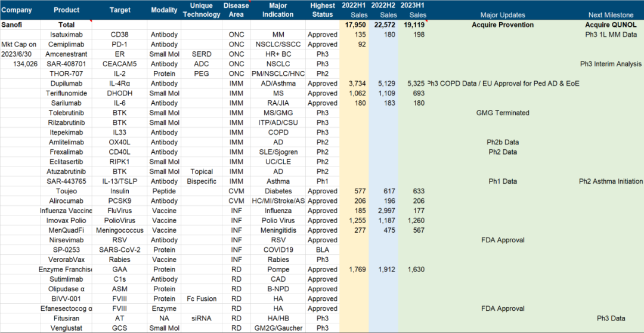Select the Acquire Provention cell

pyautogui.click(x=503, y=24)
